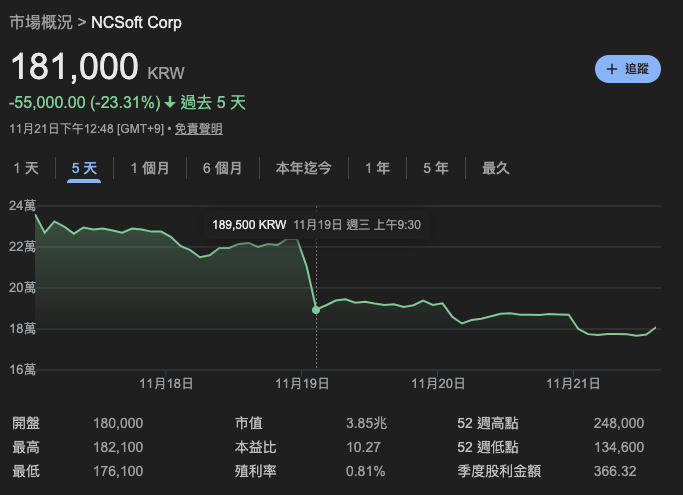
Task: Click the timestamp 11月21日下午12:48 [GMT+9]
Action: click(87, 129)
